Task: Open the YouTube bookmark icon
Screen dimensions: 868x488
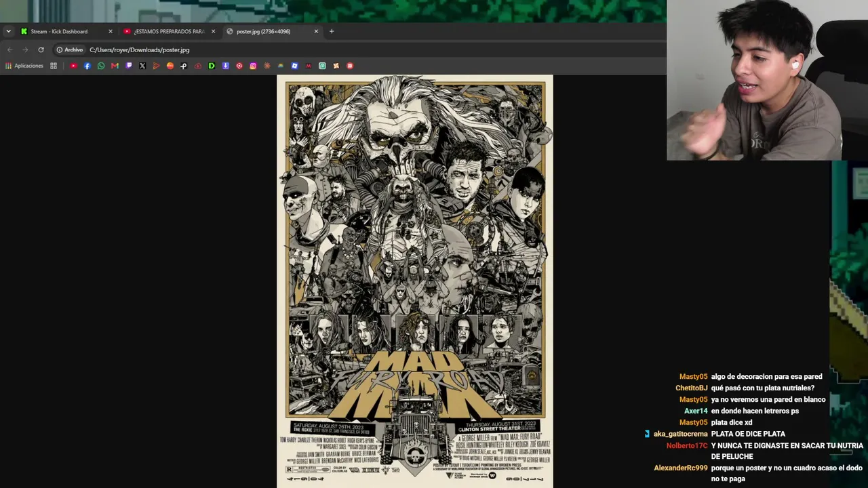Action: (73, 66)
